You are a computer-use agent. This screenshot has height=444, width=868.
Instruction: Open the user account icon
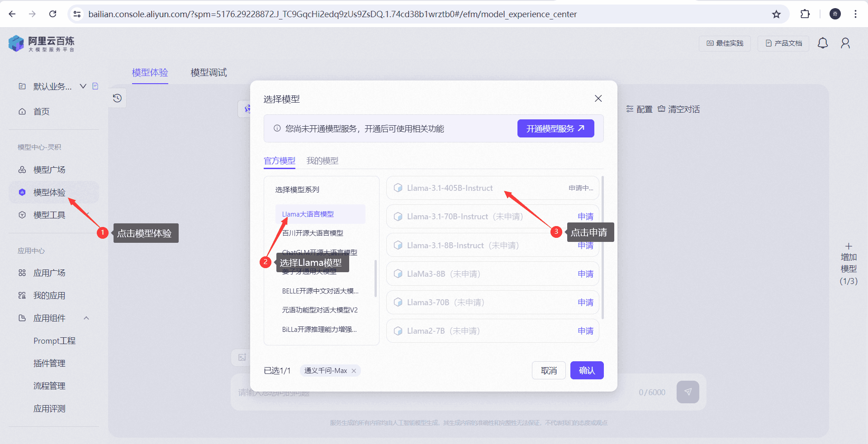(x=845, y=43)
